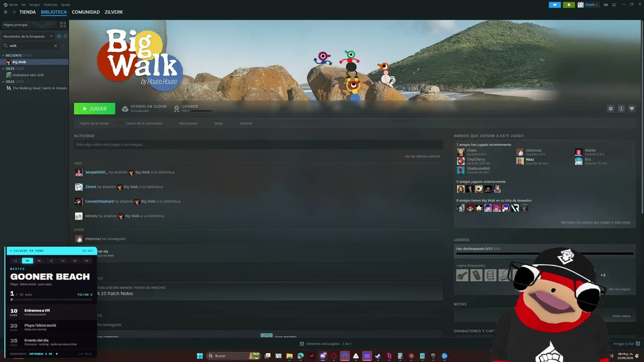644x362 pixels.
Task: Open the Ver menu
Action: click(24, 5)
